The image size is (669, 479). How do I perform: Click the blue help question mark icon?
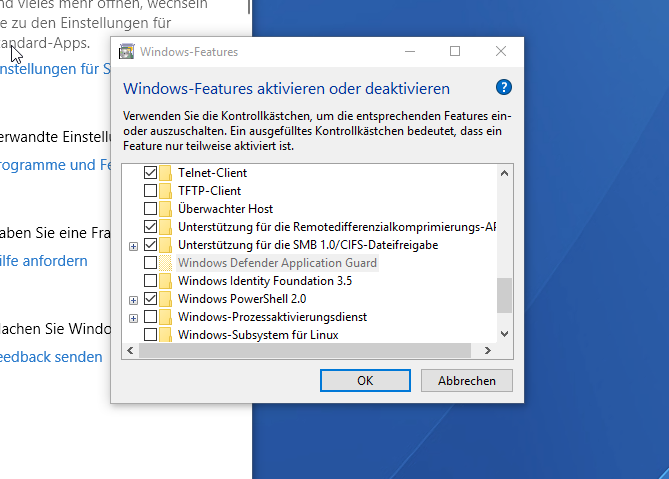[503, 87]
